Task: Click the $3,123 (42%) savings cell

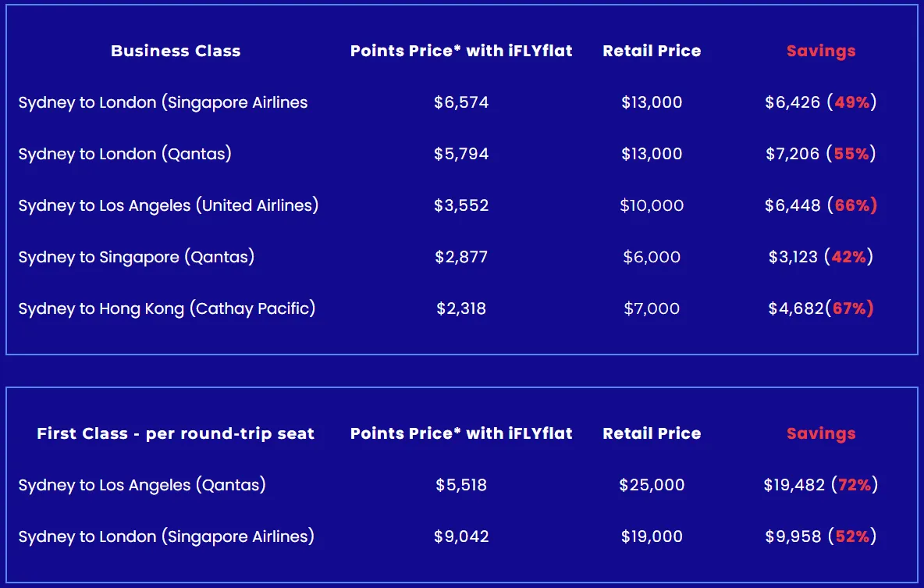Action: 821,257
